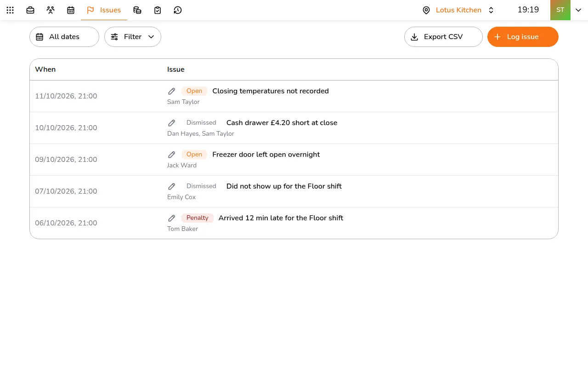588x368 pixels.
Task: Click the ST user avatar
Action: pos(560,10)
